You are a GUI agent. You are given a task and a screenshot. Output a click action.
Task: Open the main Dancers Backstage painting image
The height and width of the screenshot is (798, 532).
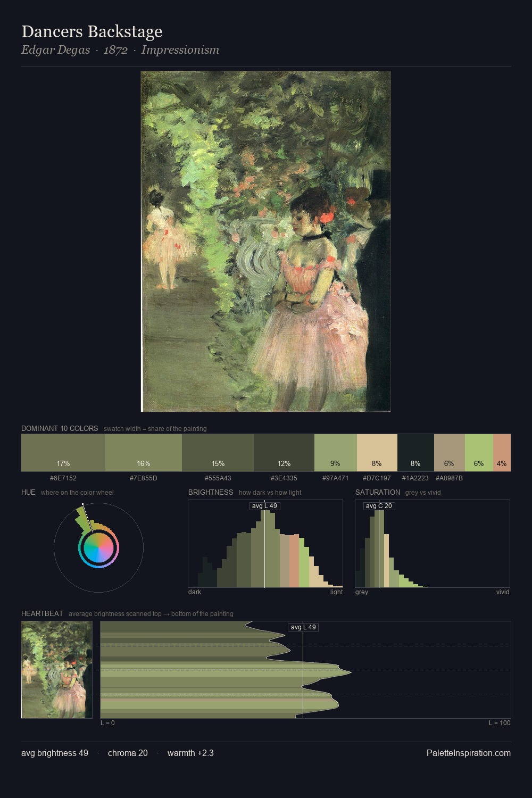tap(266, 242)
